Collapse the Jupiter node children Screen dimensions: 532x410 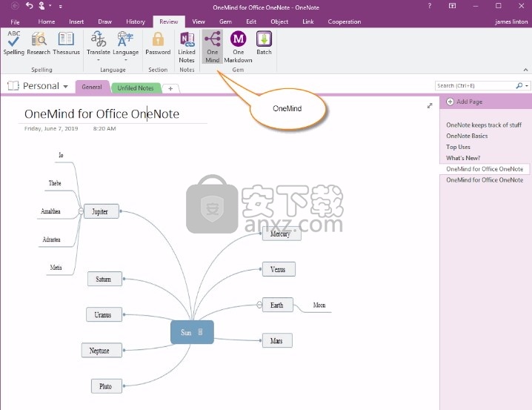(x=81, y=211)
